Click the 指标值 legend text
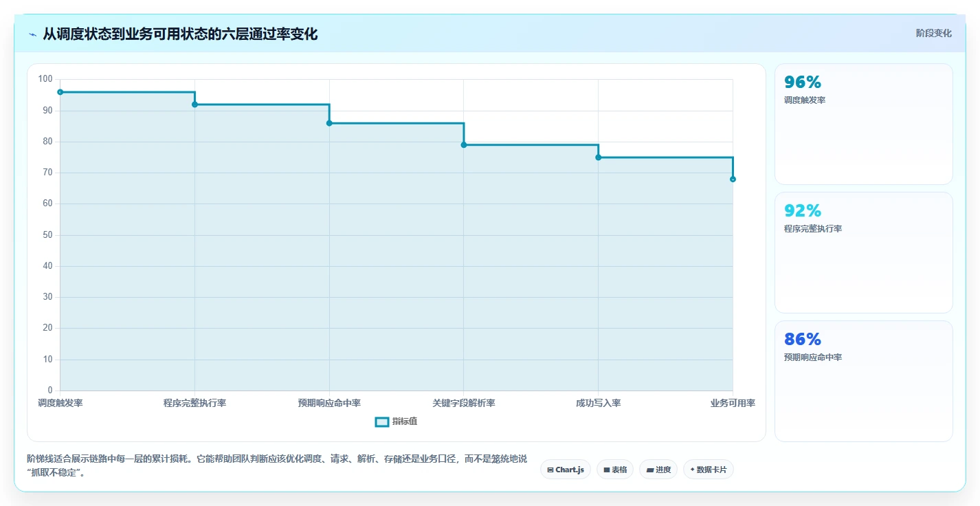 [405, 421]
